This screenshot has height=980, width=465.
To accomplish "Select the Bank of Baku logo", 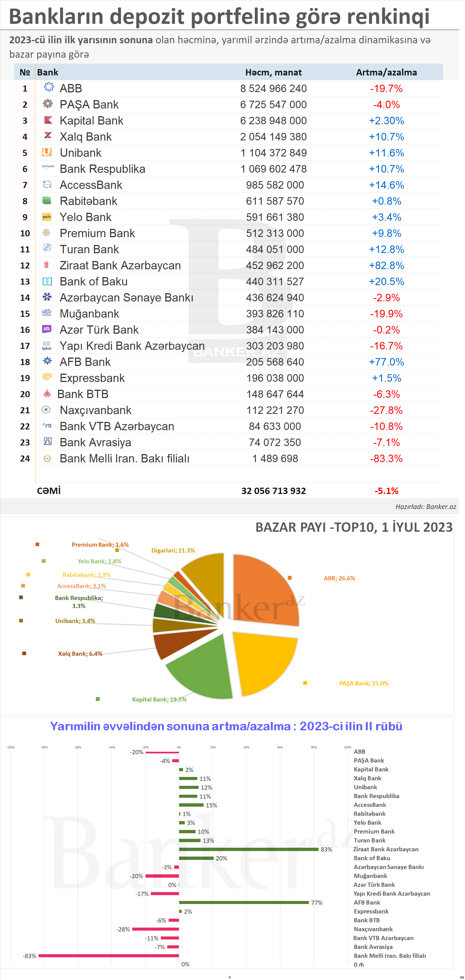I will tap(47, 281).
